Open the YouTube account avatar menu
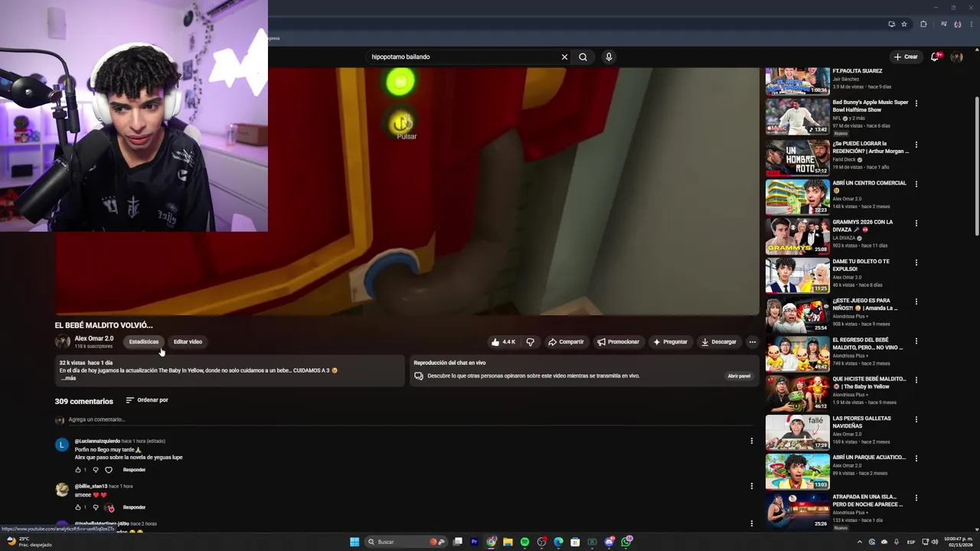The width and height of the screenshot is (980, 551). pos(956,57)
